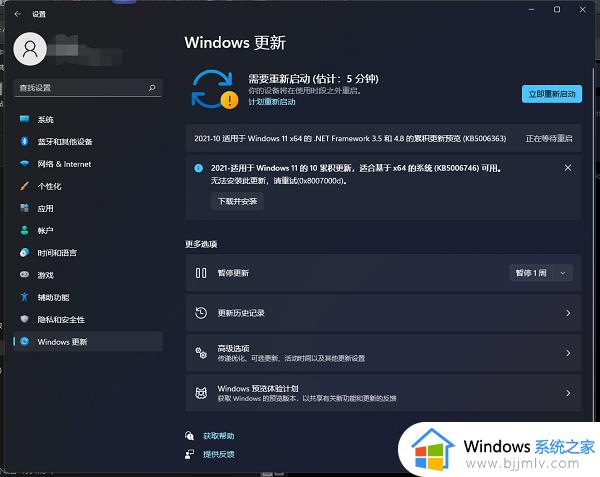The width and height of the screenshot is (600, 477).
Task: Expand 高级选项 with its chevron
Action: coord(568,353)
